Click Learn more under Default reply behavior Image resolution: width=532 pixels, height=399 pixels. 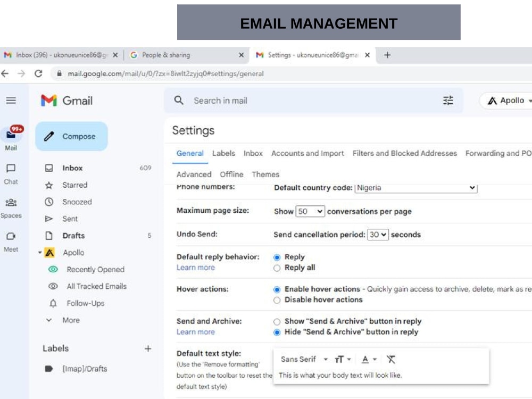click(195, 268)
